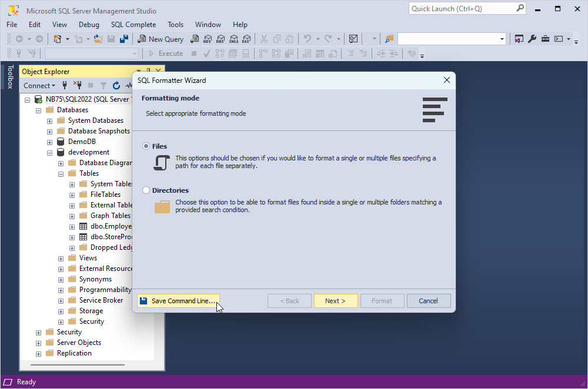The height and width of the screenshot is (389, 588).
Task: Collapse the development database node
Action: pyautogui.click(x=49, y=153)
